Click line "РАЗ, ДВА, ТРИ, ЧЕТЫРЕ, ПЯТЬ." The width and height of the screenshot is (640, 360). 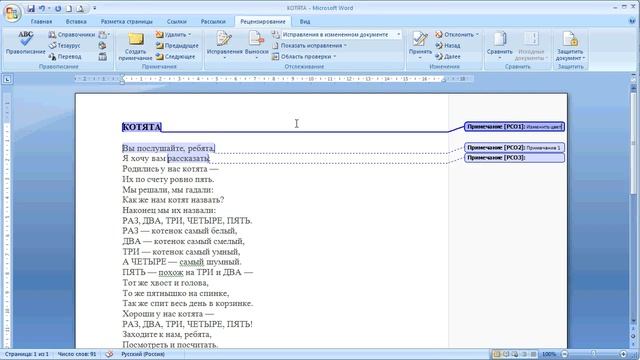click(187, 221)
